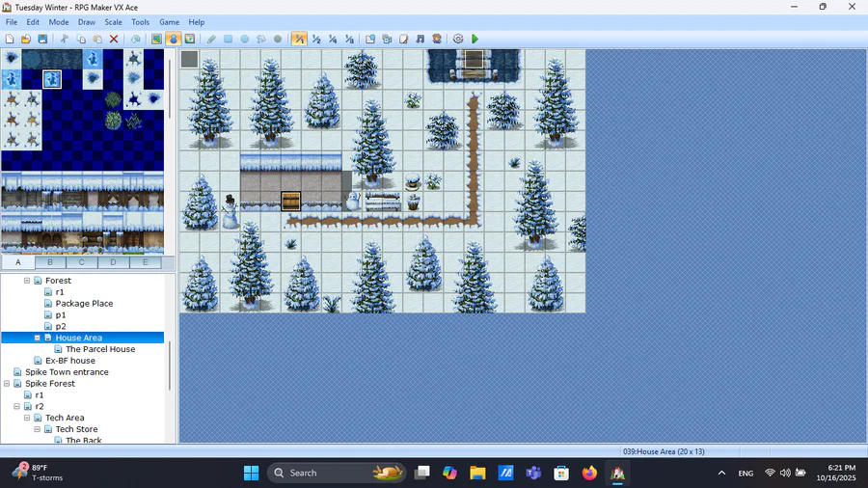868x488 pixels.
Task: Click the Undo icon in the toolbar
Action: (136, 39)
